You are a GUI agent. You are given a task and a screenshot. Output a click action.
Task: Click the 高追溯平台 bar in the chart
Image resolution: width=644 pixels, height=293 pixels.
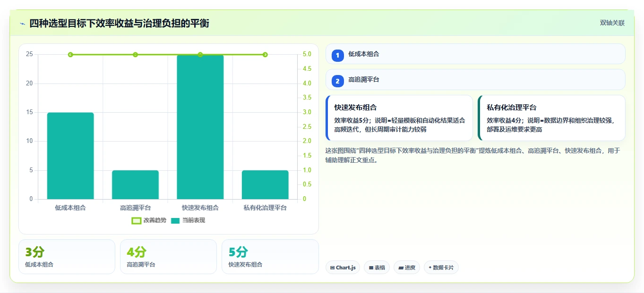[x=135, y=184]
